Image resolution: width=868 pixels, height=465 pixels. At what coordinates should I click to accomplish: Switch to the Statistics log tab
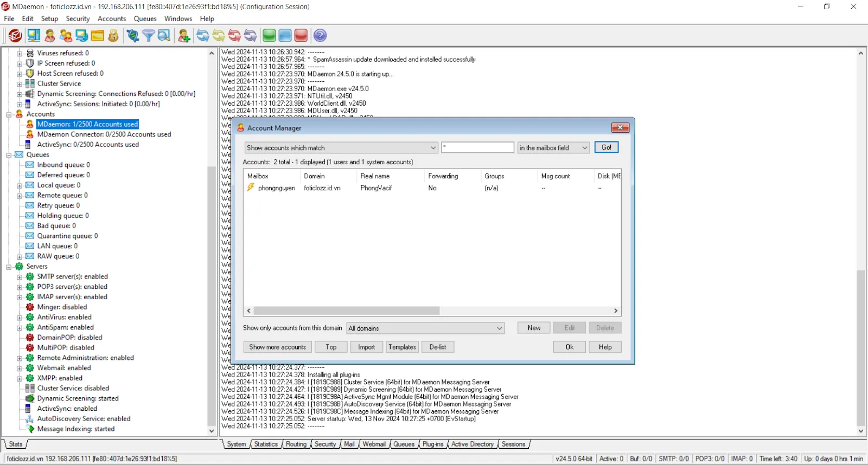coord(266,444)
